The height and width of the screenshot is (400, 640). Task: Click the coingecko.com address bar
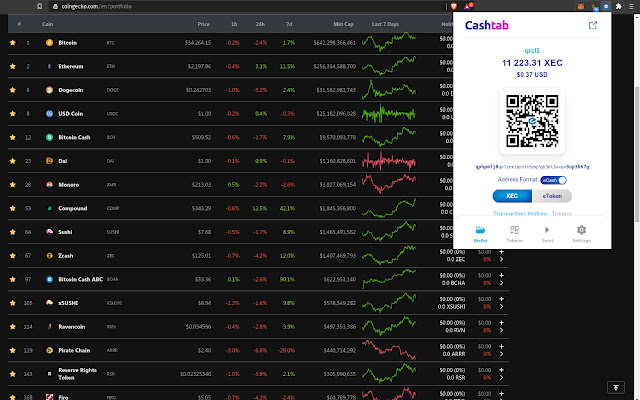pos(245,6)
